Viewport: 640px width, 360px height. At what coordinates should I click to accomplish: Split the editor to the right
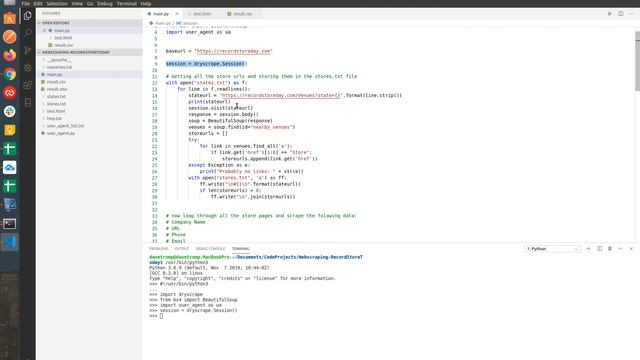click(620, 13)
